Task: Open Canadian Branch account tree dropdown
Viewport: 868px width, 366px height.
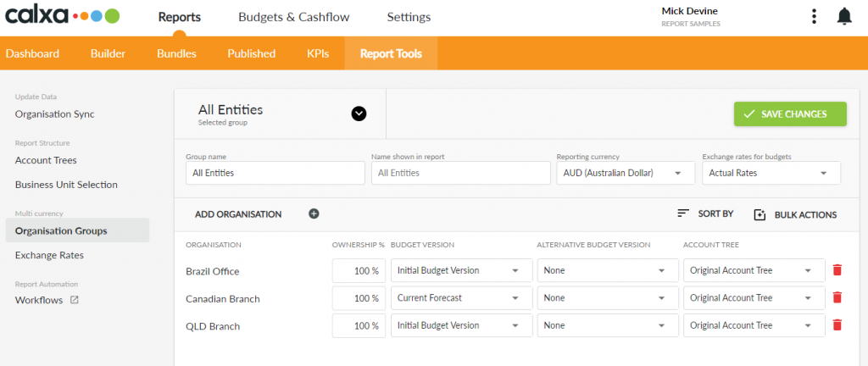Action: [754, 298]
